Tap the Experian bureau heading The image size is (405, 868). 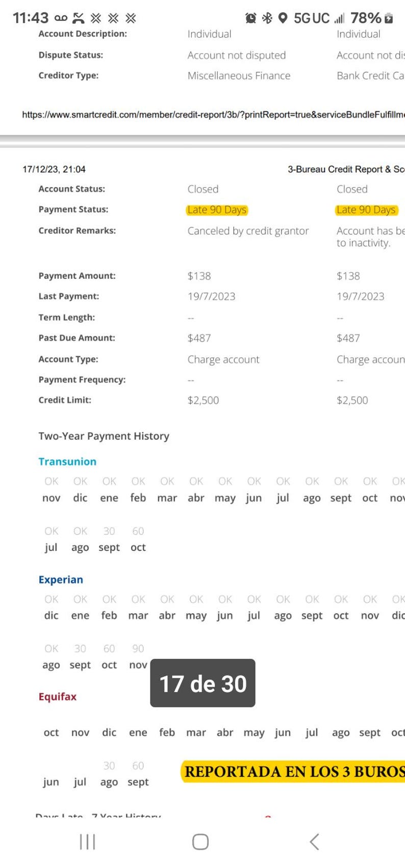pos(61,580)
